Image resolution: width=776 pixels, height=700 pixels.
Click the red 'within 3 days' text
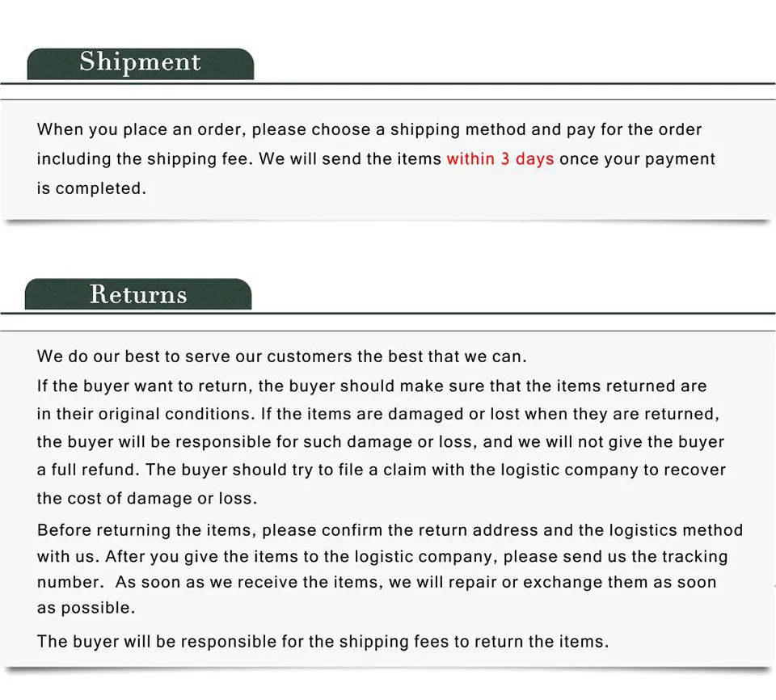(500, 158)
